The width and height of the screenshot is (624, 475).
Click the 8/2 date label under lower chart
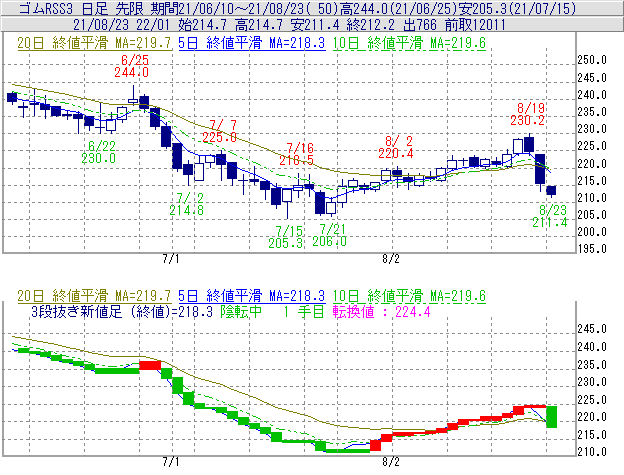pos(391,462)
